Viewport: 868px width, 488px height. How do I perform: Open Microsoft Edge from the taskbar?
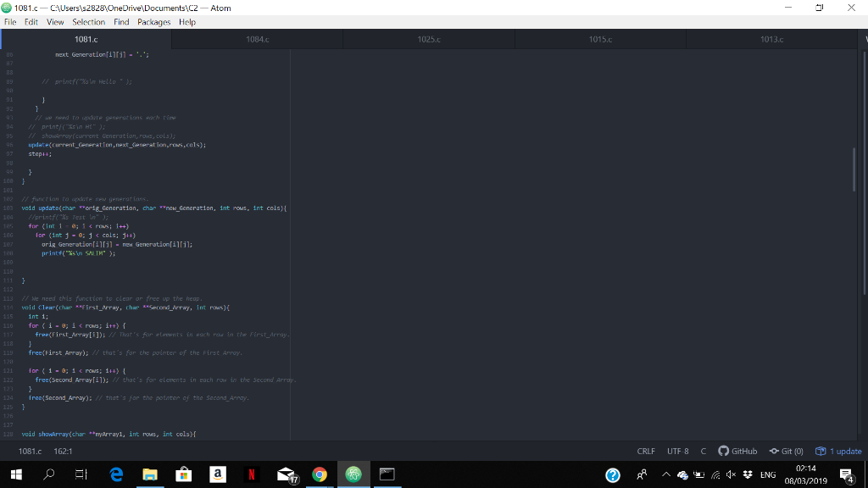click(115, 474)
